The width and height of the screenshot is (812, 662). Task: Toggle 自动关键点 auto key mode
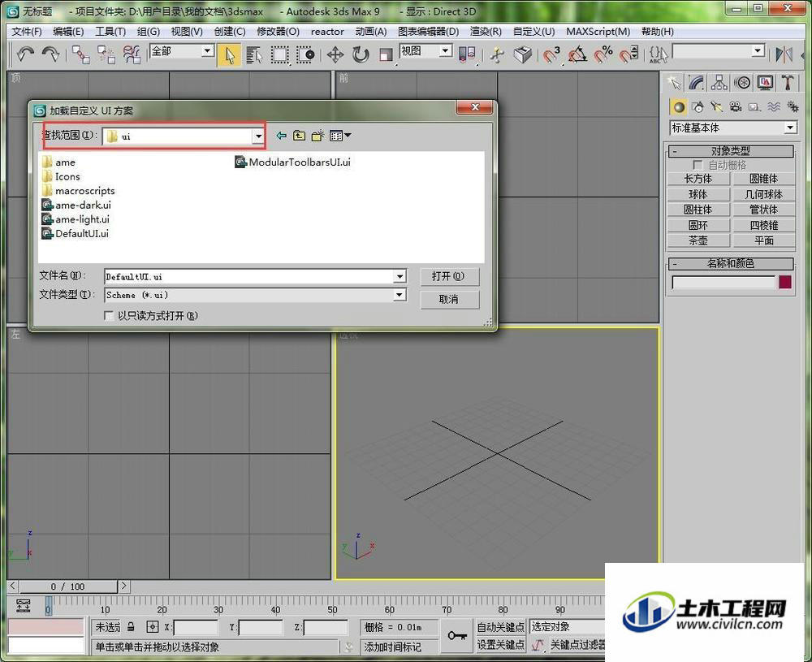click(501, 627)
